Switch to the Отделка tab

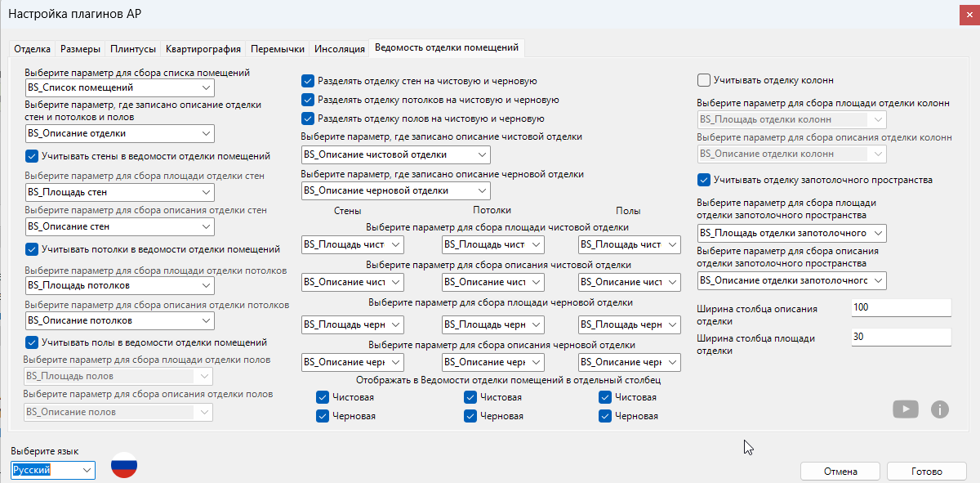click(33, 49)
